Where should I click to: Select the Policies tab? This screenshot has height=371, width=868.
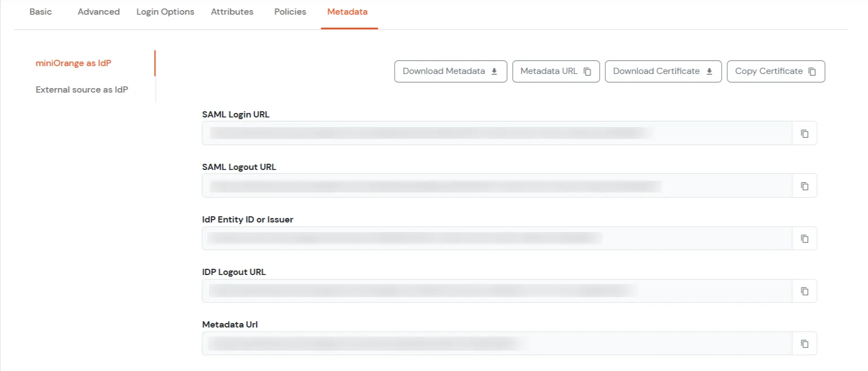290,11
